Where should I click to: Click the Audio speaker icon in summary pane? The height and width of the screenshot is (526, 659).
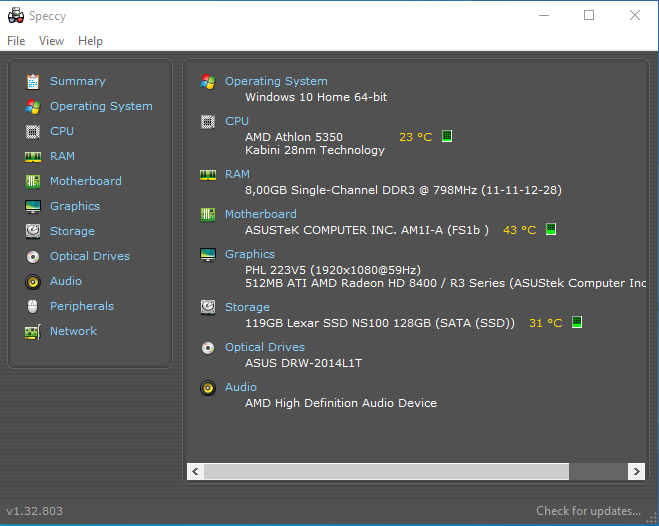208,388
